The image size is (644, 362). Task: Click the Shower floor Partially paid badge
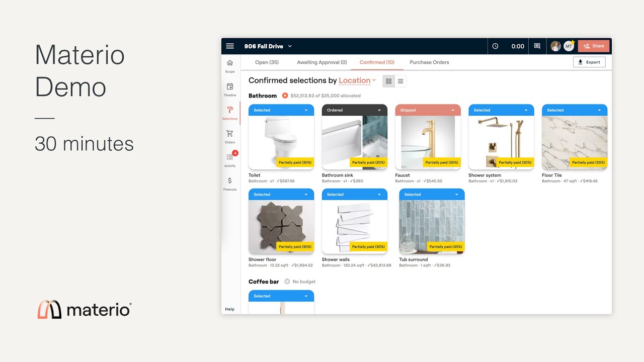295,247
